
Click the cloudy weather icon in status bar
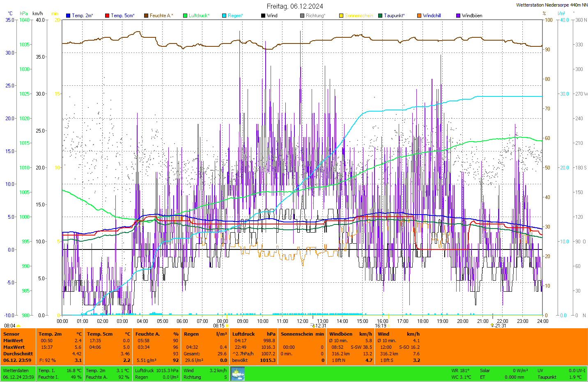238,374
